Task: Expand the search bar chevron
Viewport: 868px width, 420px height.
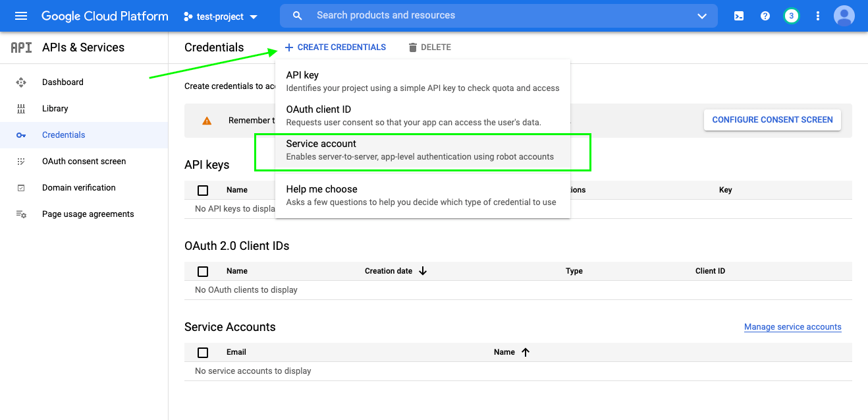Action: (702, 16)
